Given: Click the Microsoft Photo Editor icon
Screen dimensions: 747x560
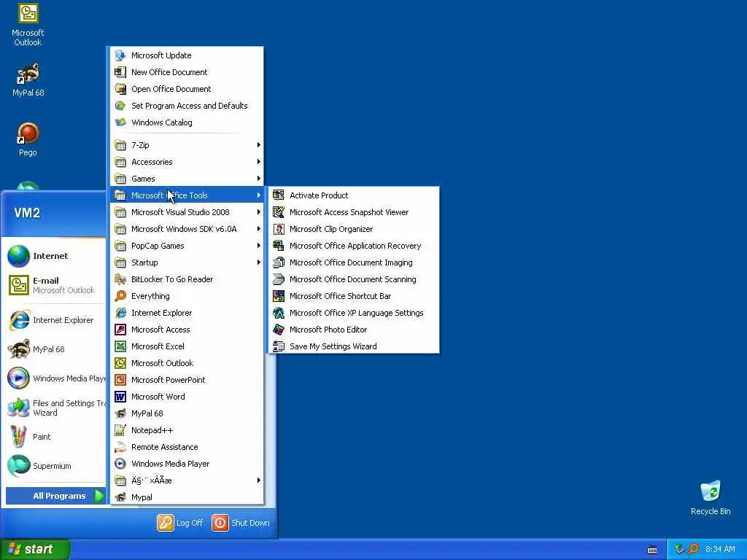Looking at the screenshot, I should click(x=279, y=330).
